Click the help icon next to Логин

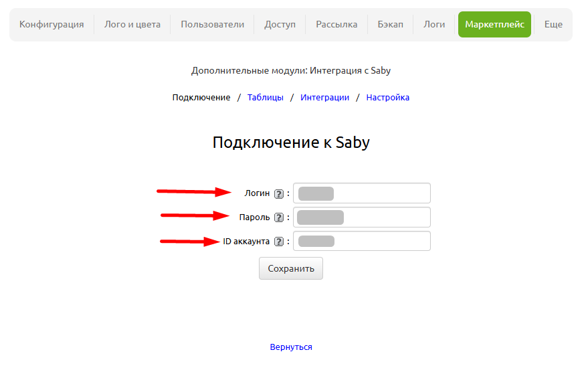tap(279, 193)
